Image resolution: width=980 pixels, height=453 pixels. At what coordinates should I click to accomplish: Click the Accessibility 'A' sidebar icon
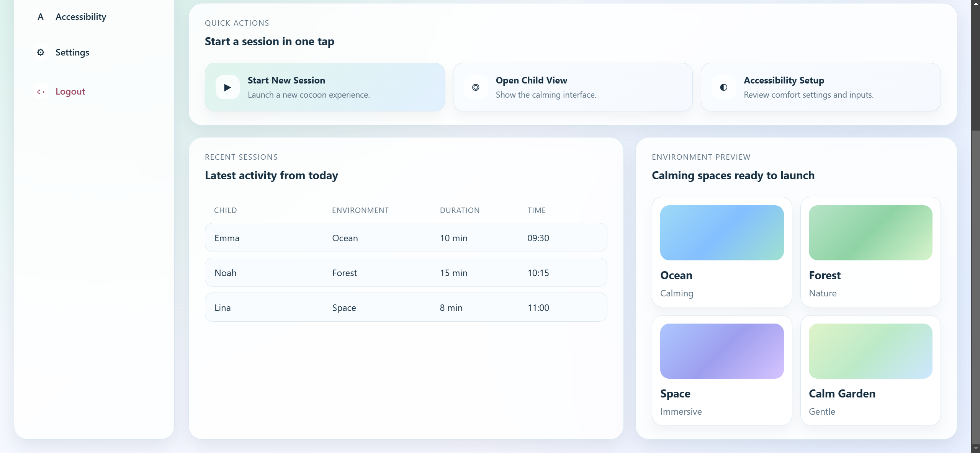[41, 17]
